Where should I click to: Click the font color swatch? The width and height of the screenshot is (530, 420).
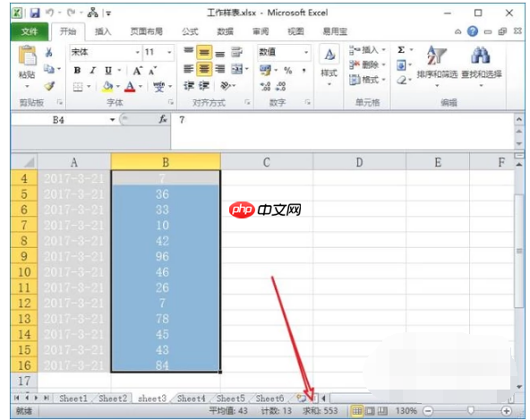[x=130, y=87]
